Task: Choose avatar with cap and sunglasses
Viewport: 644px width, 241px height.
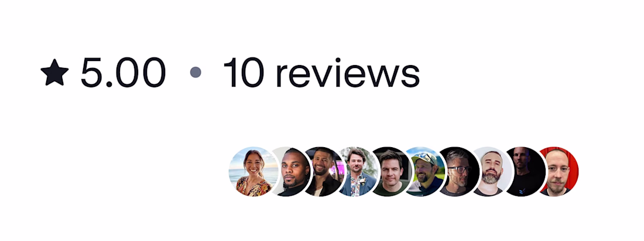Action: (x=426, y=171)
